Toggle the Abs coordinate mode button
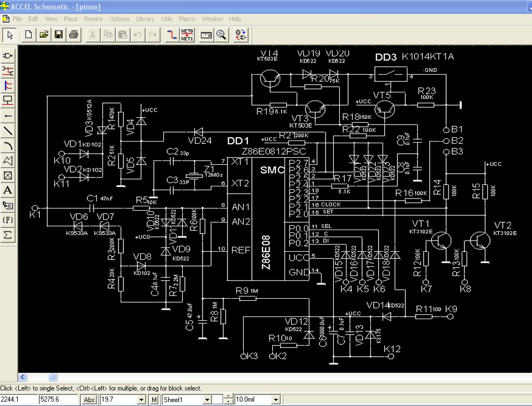The image size is (532, 406). click(89, 399)
